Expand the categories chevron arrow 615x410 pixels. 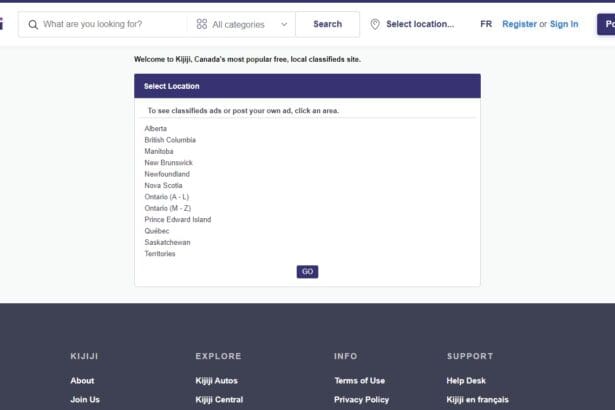[x=284, y=24]
